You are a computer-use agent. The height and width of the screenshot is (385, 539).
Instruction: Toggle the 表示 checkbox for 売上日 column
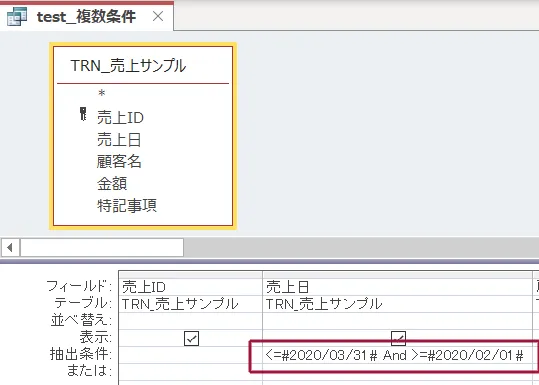coord(398,338)
